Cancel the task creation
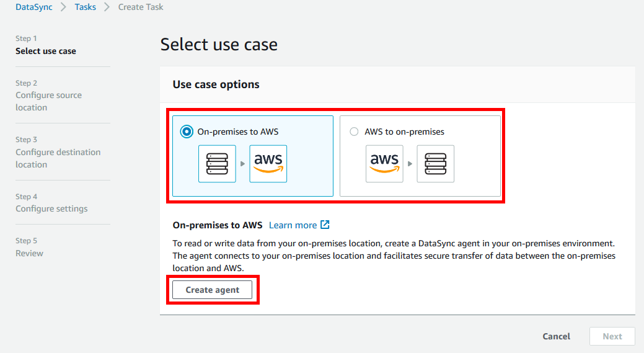 (x=556, y=336)
